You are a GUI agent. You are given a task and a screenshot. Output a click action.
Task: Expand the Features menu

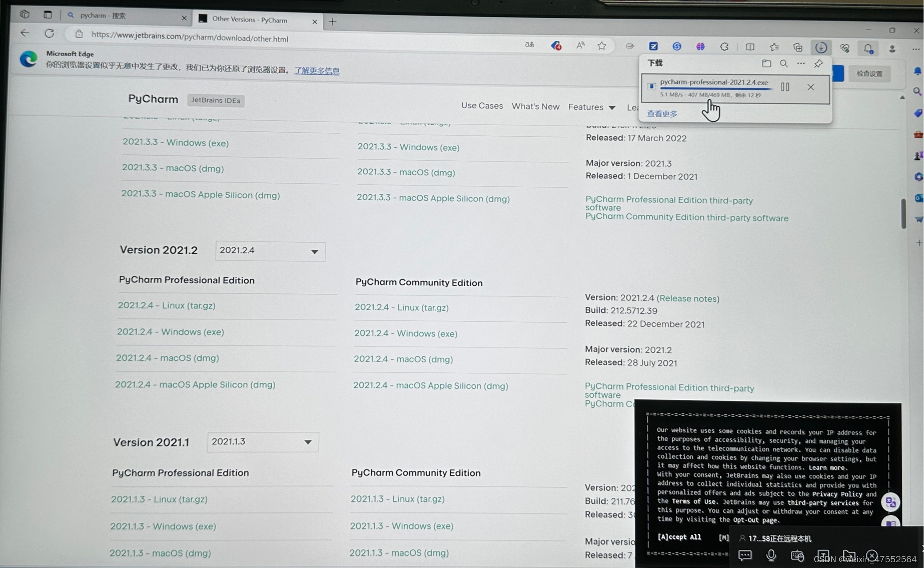(591, 107)
